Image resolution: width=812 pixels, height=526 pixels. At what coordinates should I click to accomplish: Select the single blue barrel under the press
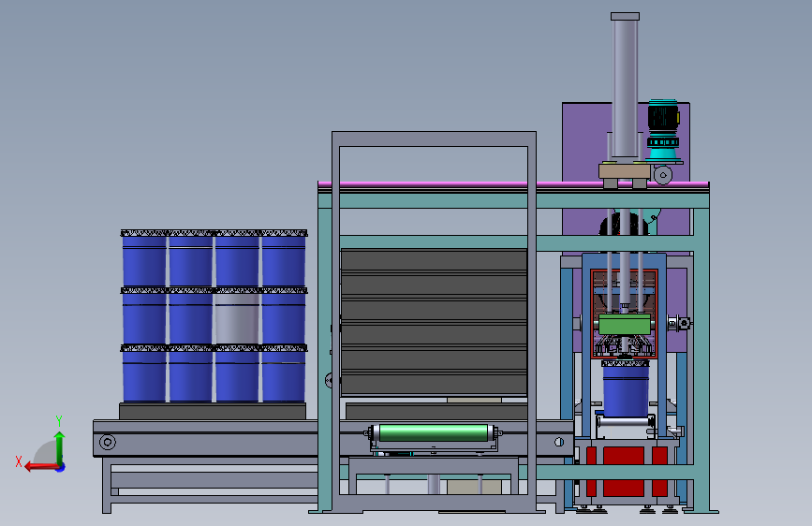click(x=626, y=390)
